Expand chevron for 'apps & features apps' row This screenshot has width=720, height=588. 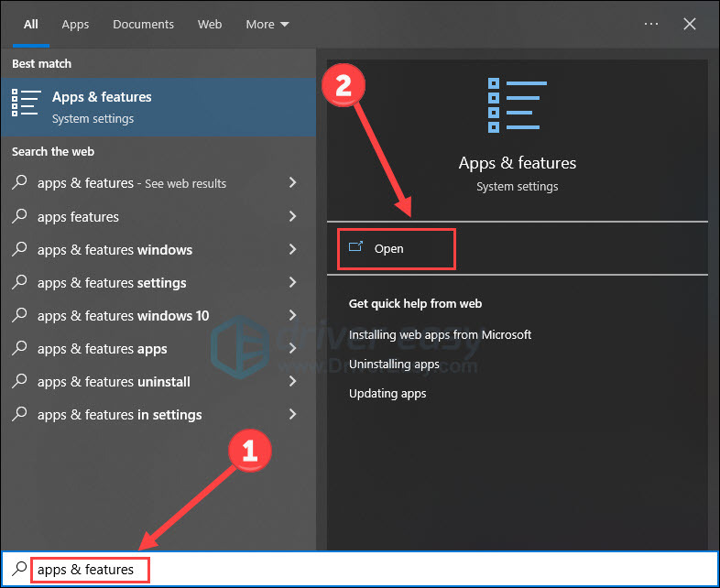(x=292, y=348)
